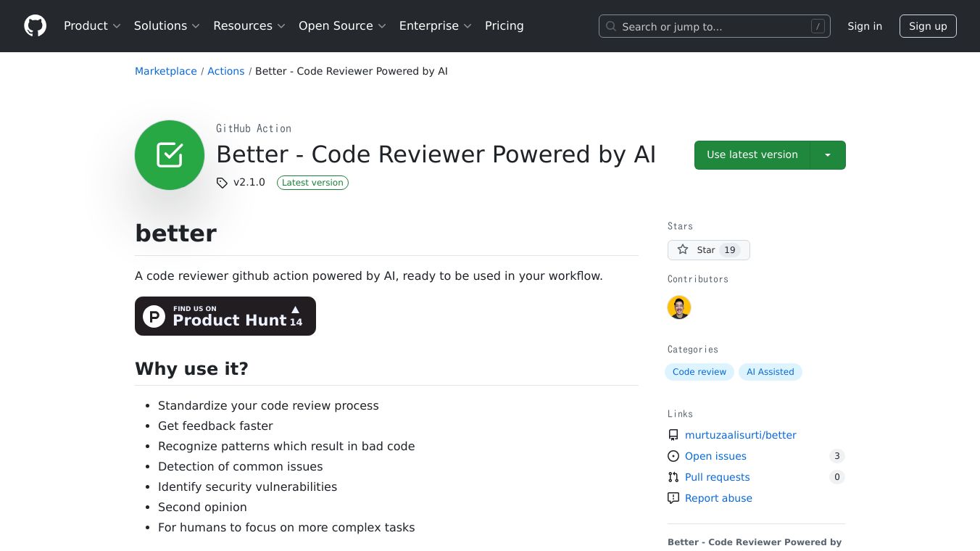Image resolution: width=980 pixels, height=551 pixels.
Task: Click the contributor avatar image
Action: (x=679, y=307)
